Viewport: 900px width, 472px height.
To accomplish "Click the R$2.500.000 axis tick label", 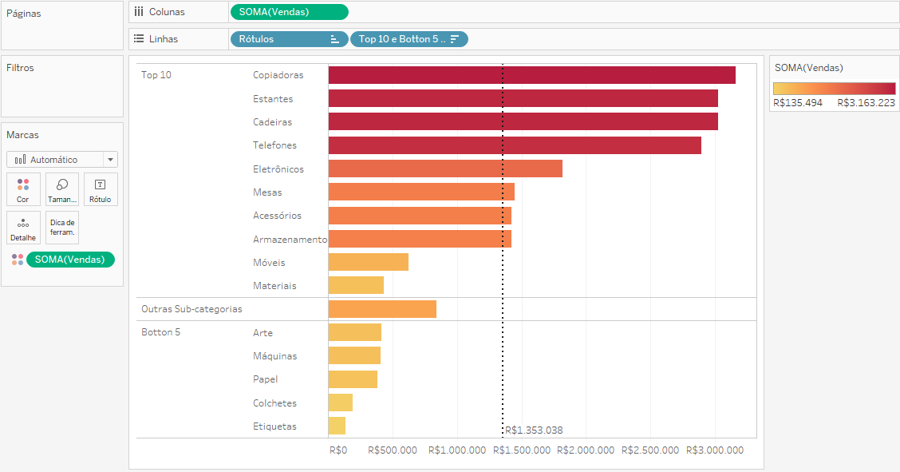I will (x=650, y=450).
